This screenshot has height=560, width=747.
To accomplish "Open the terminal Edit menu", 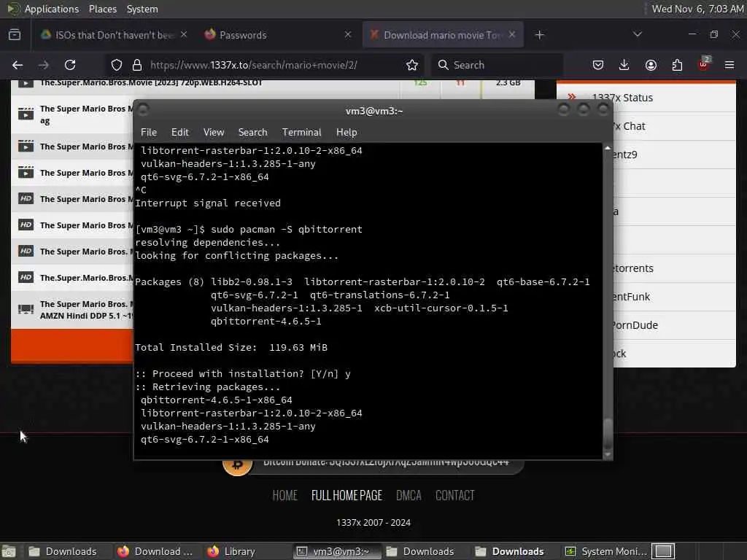I will tap(179, 133).
